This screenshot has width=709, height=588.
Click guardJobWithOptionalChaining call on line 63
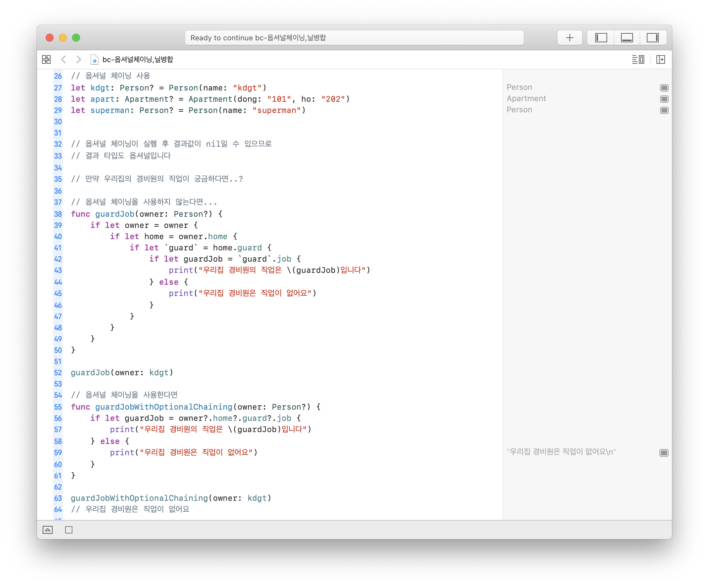(x=139, y=498)
